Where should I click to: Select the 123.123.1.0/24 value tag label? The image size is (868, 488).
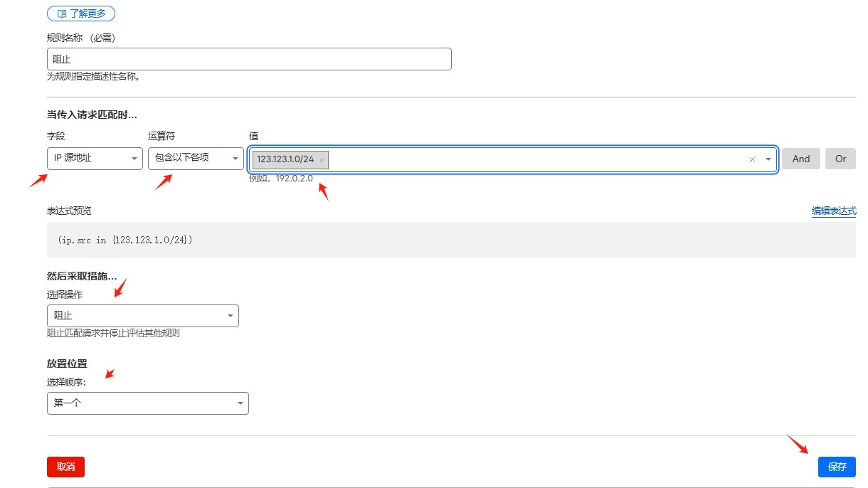coord(285,159)
